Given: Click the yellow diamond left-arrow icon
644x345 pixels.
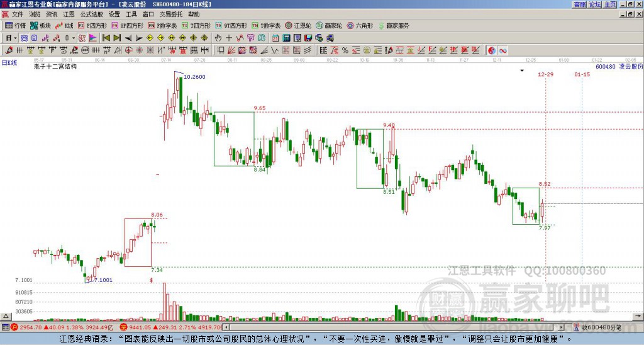Looking at the screenshot, I should click(150, 38).
